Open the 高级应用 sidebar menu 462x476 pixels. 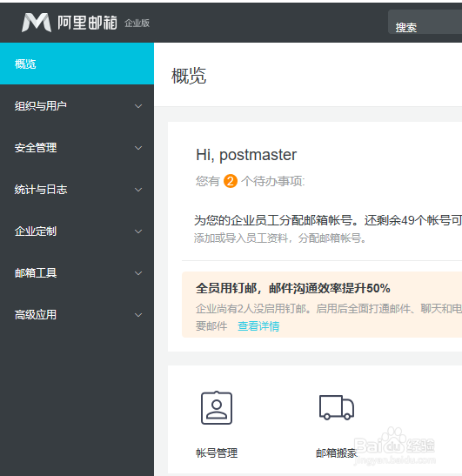[x=77, y=315]
